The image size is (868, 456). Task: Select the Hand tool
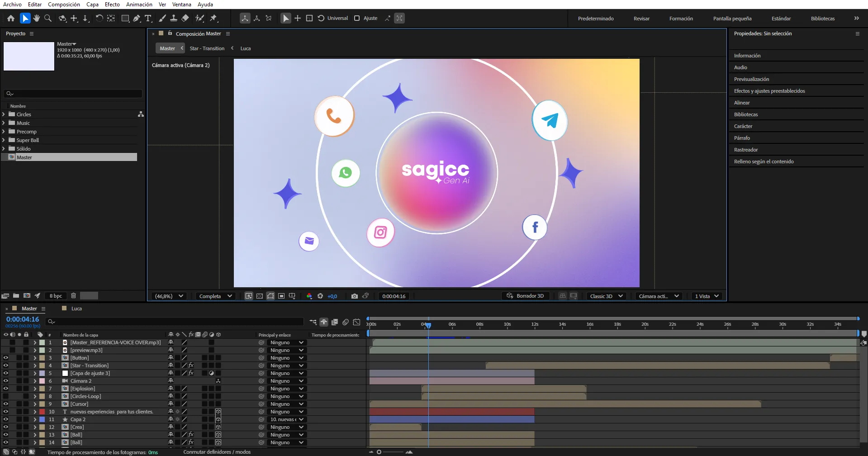coord(37,18)
